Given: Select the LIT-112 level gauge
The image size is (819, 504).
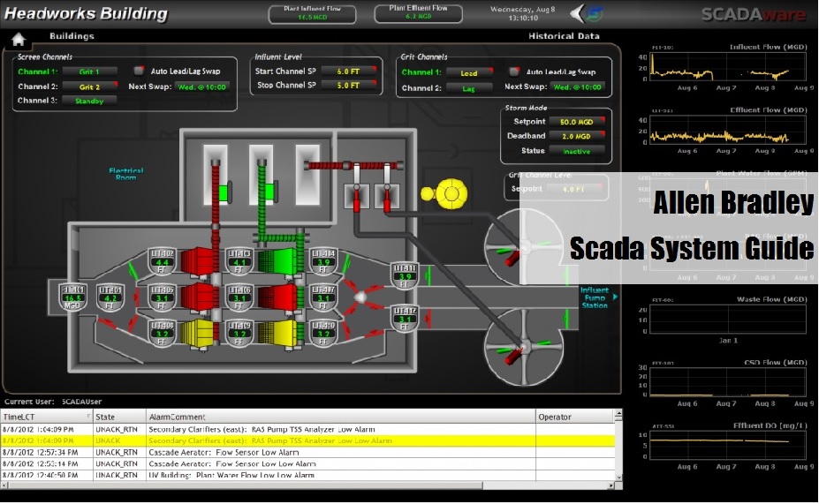Looking at the screenshot, I should coord(405,317).
